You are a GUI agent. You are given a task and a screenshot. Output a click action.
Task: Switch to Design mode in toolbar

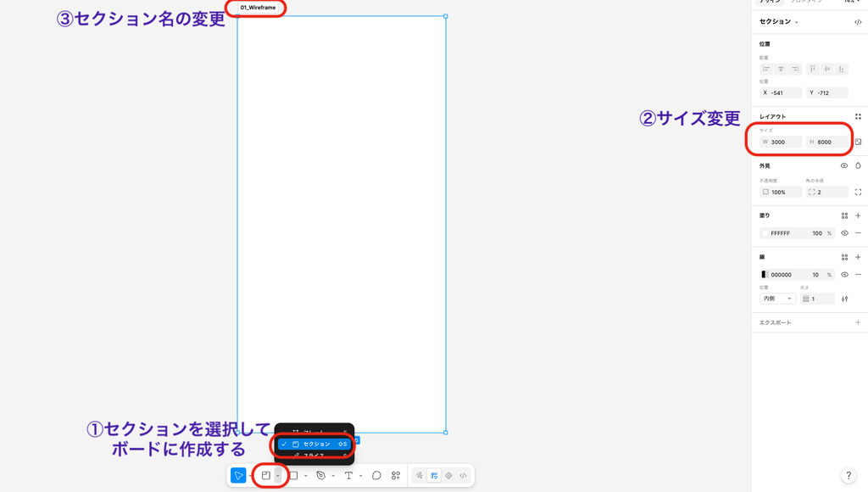[434, 475]
